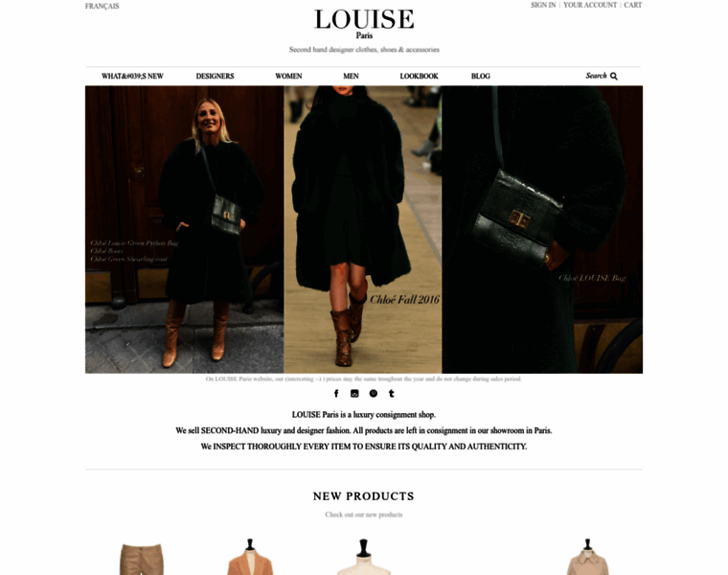Open the Men menu item
Screen dimensions: 728x575
351,76
